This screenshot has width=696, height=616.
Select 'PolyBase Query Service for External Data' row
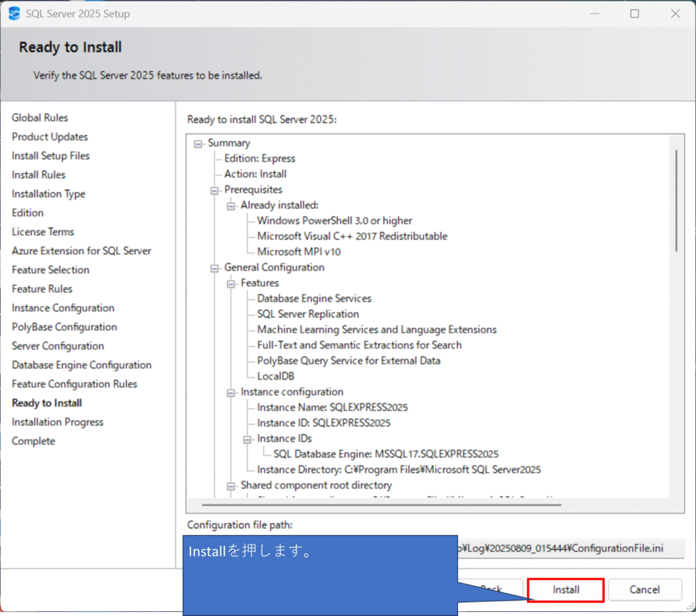pyautogui.click(x=349, y=361)
